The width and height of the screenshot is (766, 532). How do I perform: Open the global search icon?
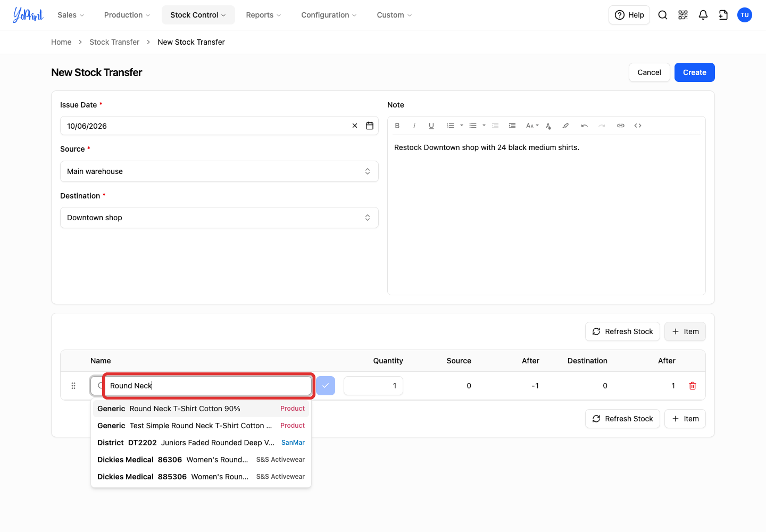click(x=663, y=15)
